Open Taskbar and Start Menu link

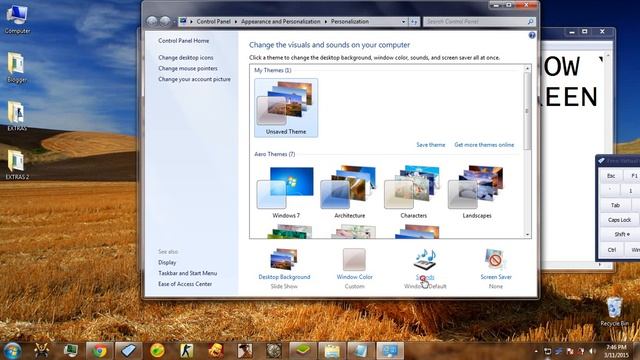pyautogui.click(x=187, y=273)
